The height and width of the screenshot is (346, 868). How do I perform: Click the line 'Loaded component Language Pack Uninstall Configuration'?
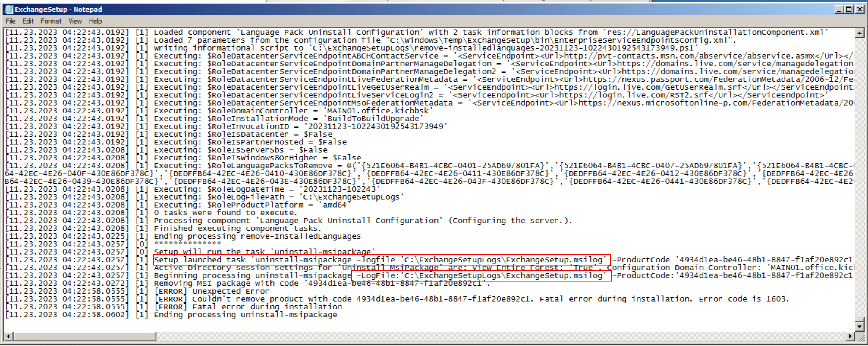(x=417, y=32)
